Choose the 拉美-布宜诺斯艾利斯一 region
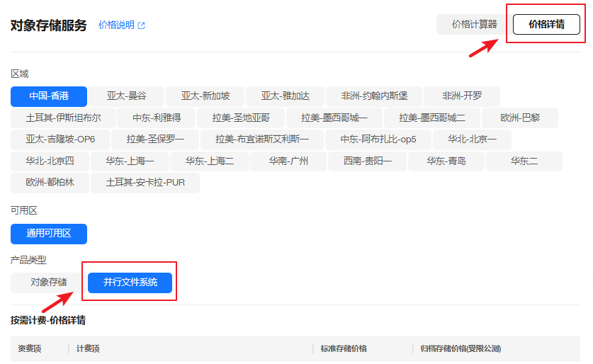Viewport: 593px width, 364px height. (262, 140)
